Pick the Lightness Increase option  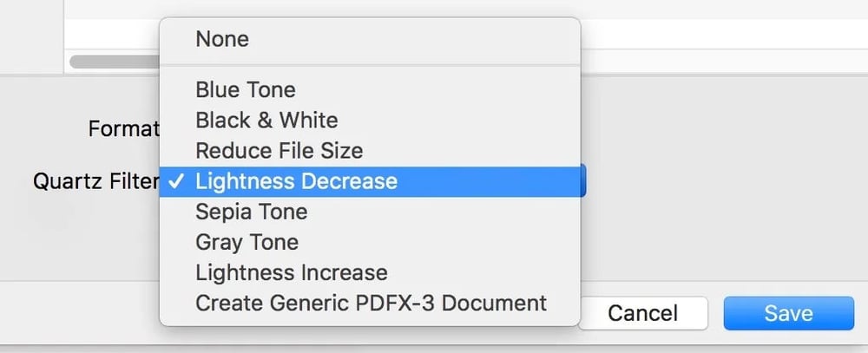(291, 272)
